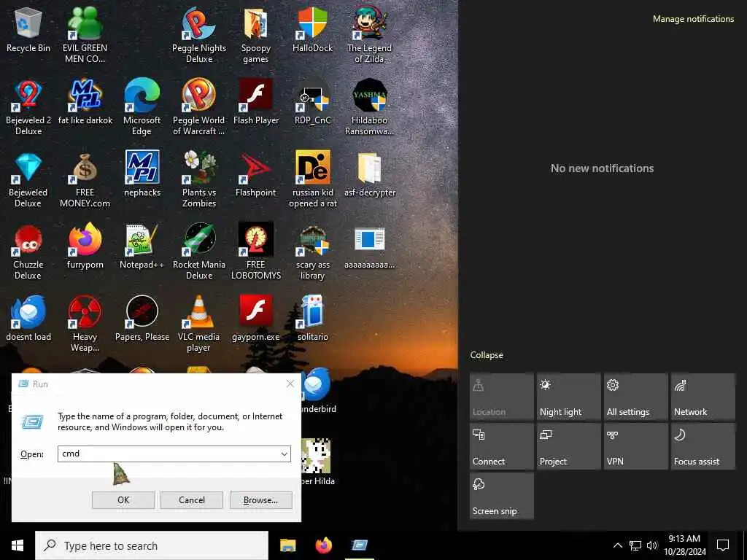Open the asf-decrypter folder
The height and width of the screenshot is (560, 747).
pos(369,174)
